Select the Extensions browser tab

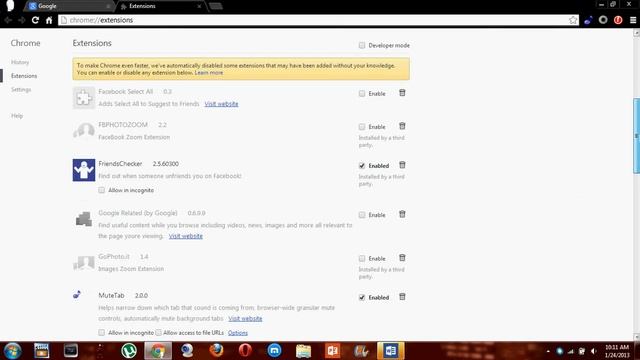coord(160,6)
